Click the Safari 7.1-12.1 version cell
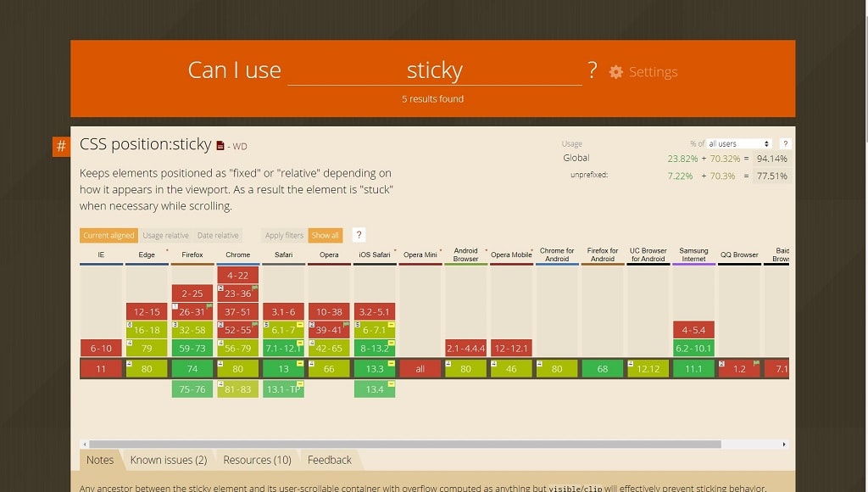 283,348
